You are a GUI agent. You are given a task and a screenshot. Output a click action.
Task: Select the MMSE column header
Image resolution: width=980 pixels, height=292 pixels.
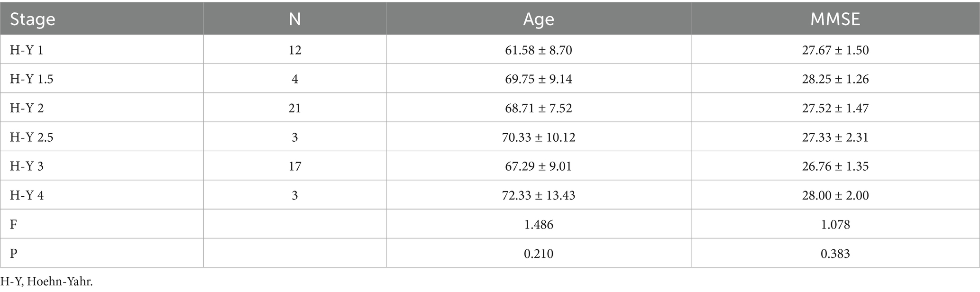coord(835,19)
